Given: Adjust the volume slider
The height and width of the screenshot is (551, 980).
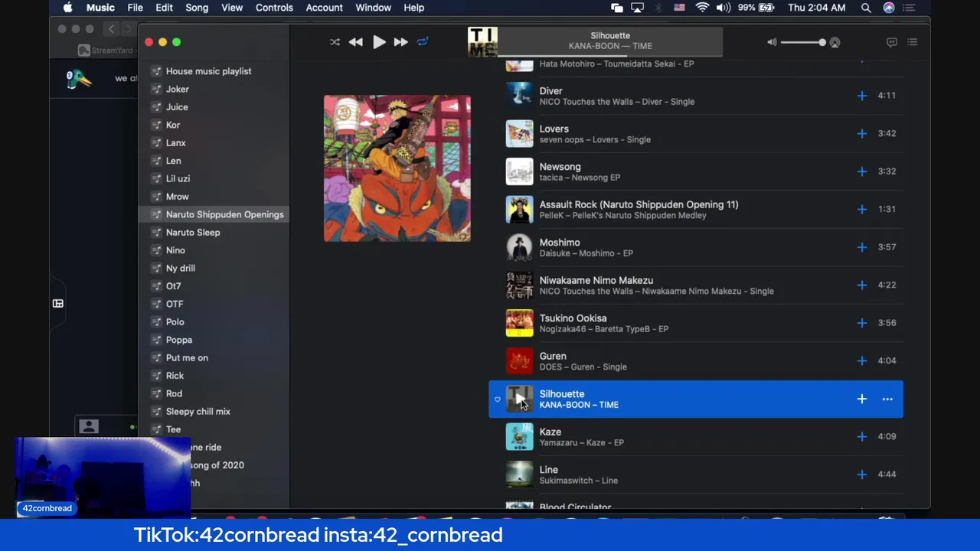Looking at the screenshot, I should (802, 43).
